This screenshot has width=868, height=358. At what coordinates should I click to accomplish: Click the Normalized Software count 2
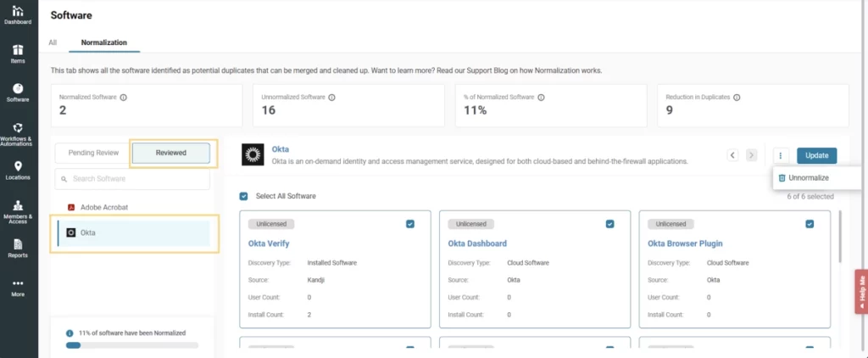[x=63, y=110]
